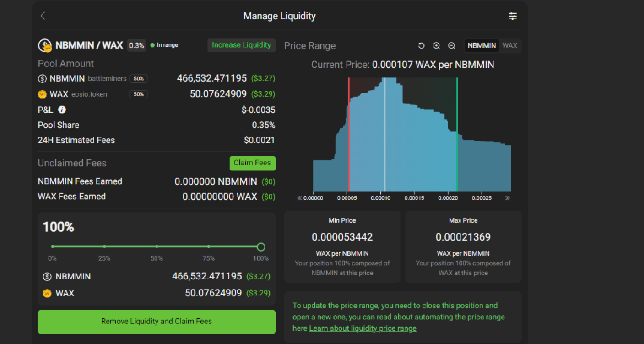Click the Pool Amount heading
Image resolution: width=644 pixels, height=344 pixels.
66,63
